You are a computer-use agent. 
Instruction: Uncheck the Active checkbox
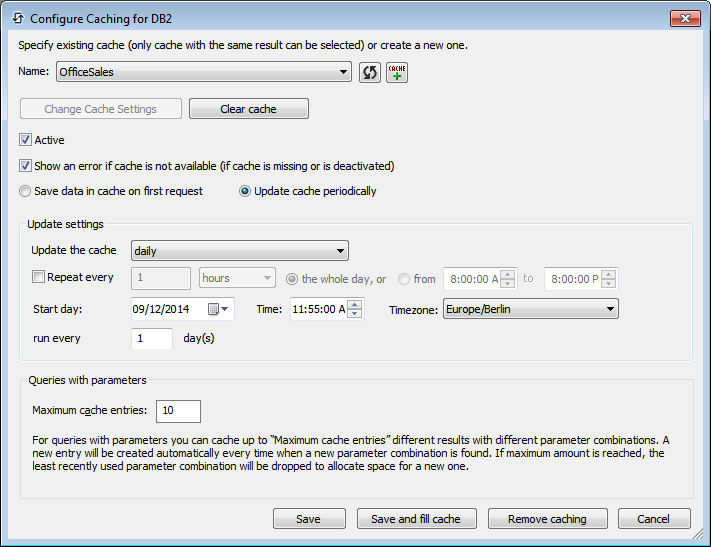(x=26, y=140)
